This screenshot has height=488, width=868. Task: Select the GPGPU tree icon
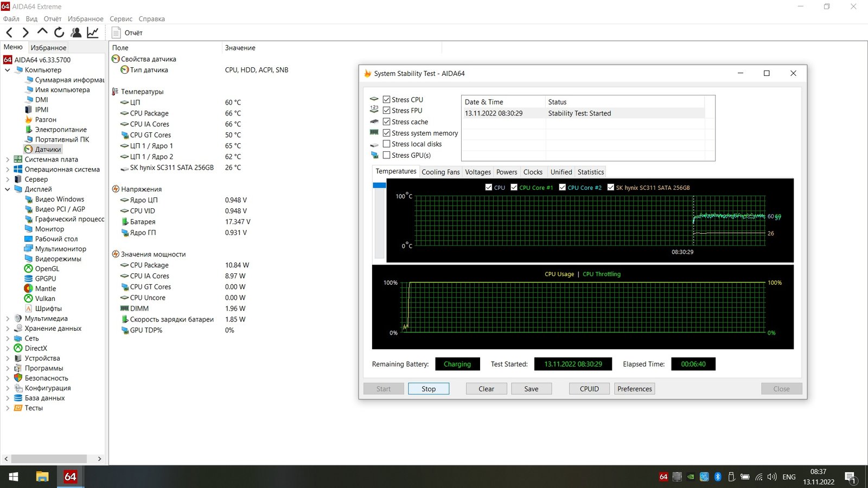[29, 279]
